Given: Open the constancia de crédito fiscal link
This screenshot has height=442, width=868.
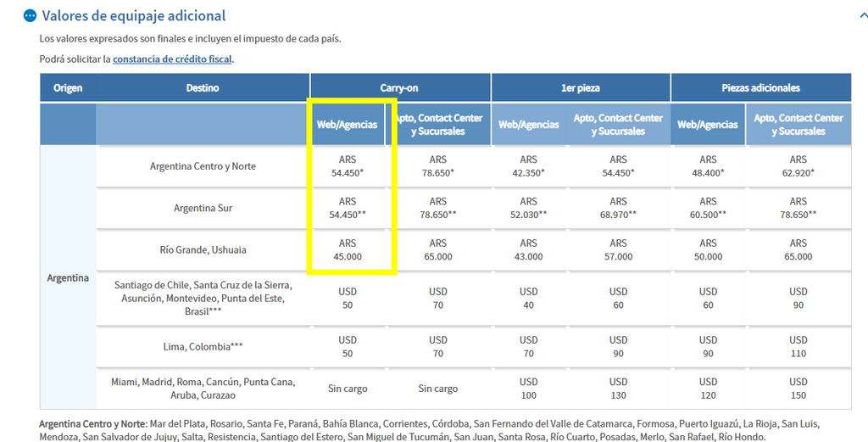Looking at the screenshot, I should click(172, 59).
